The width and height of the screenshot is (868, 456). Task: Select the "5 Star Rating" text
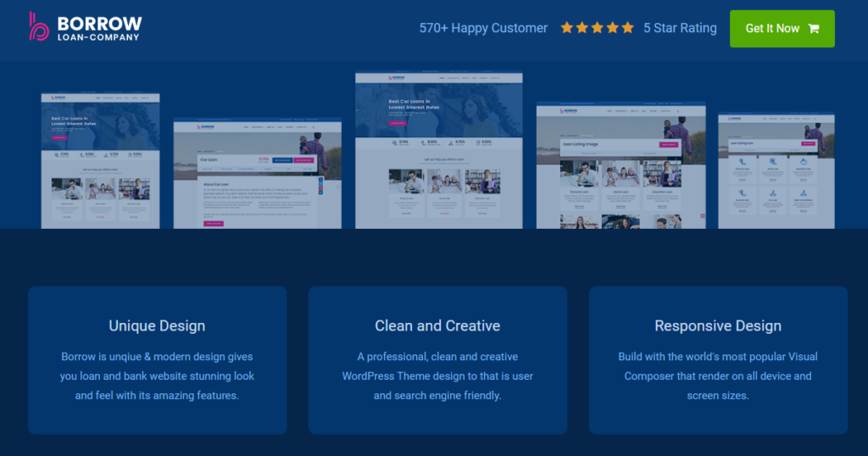(680, 28)
